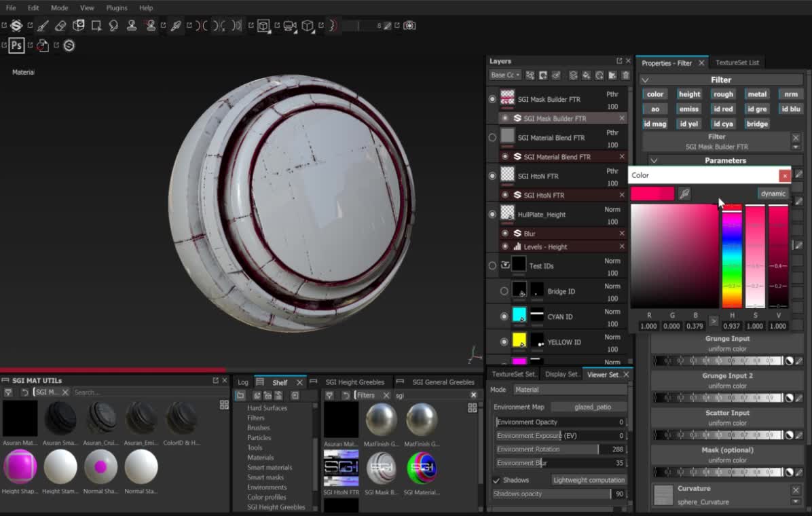Open the Plugins menu
The width and height of the screenshot is (812, 516).
(117, 7)
